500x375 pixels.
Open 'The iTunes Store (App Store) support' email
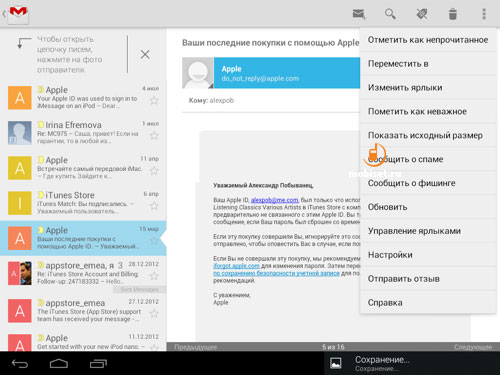coord(83,311)
